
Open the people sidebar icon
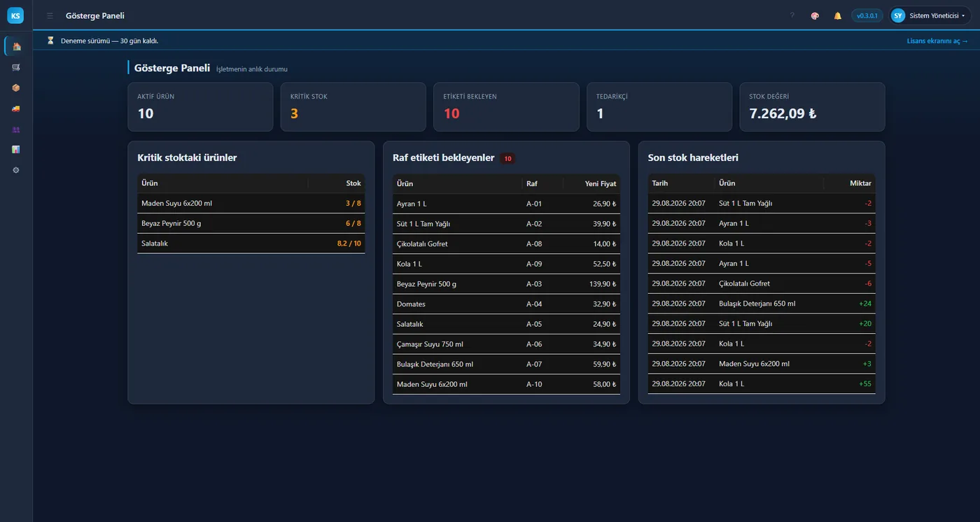tap(16, 129)
